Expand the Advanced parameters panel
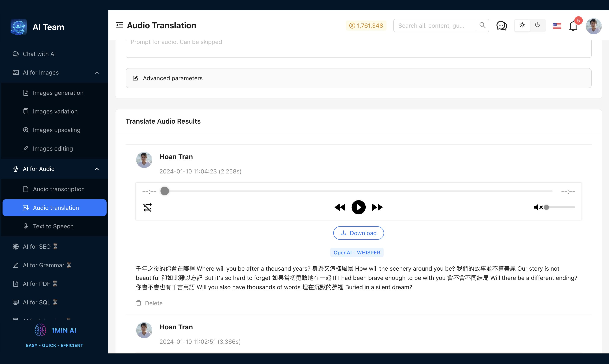Viewport: 609px width, 364px height. [358, 78]
